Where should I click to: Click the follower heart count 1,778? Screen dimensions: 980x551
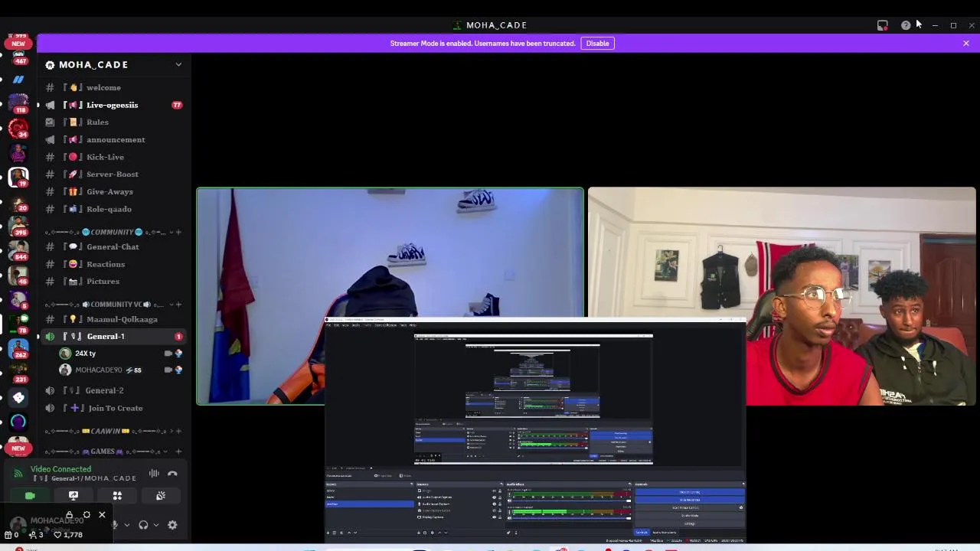coord(68,535)
